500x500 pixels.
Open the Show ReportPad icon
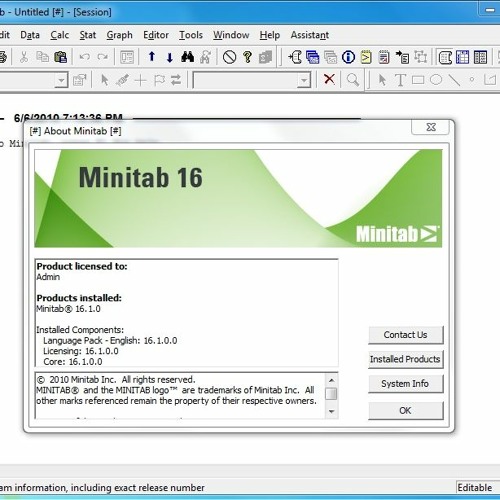(x=384, y=57)
